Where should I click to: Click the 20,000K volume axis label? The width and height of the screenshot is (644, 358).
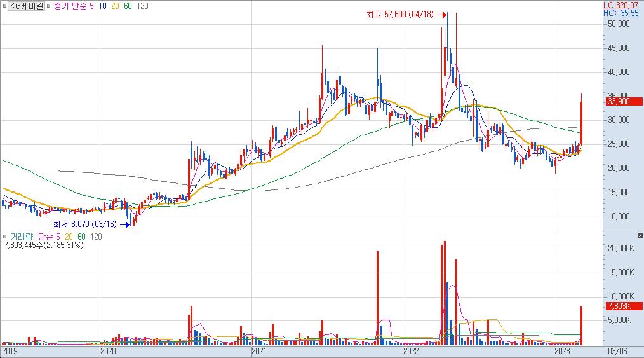point(621,248)
